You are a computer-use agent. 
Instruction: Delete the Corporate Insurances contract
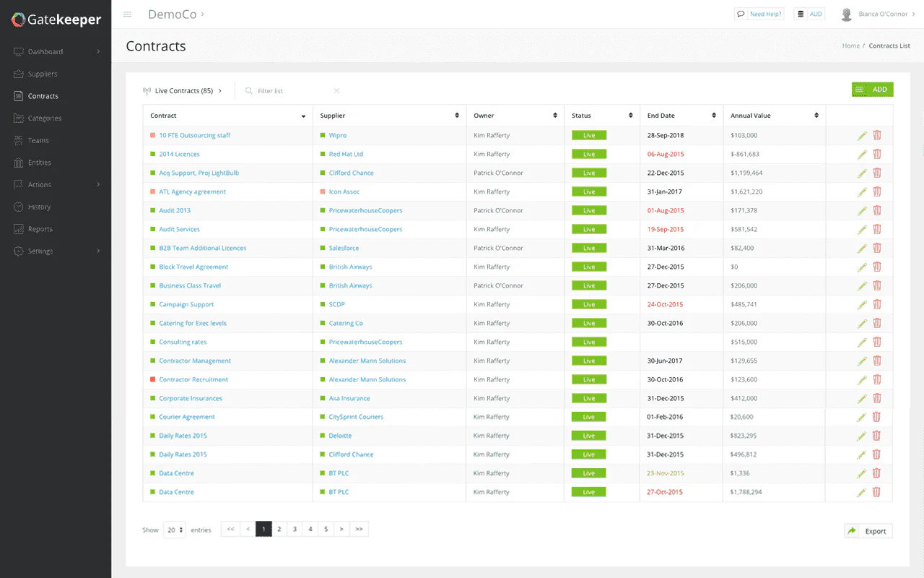[x=877, y=398]
